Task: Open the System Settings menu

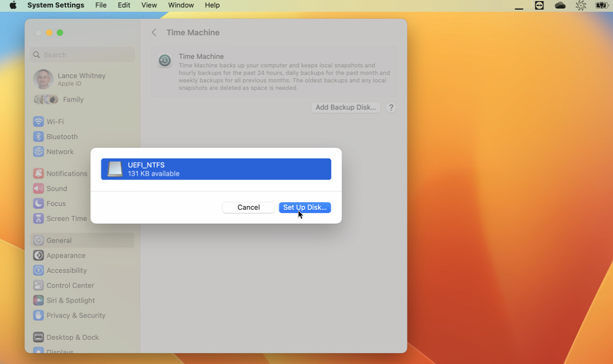Action: 56,5
